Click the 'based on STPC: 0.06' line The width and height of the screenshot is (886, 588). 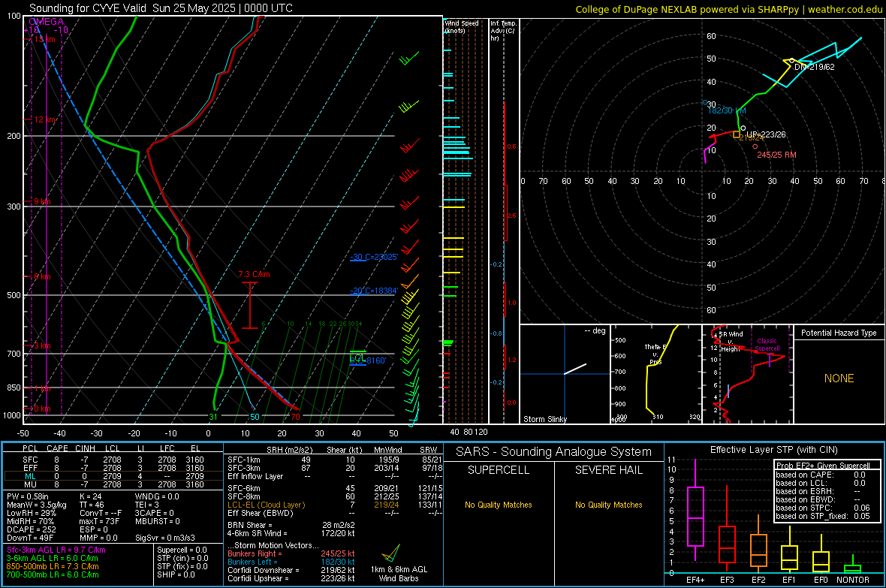pyautogui.click(x=823, y=508)
